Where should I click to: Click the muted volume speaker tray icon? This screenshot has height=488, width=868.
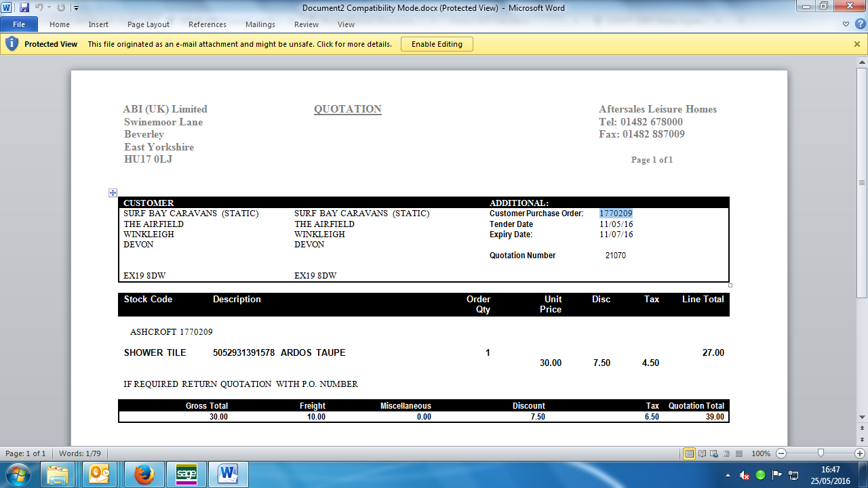coord(745,474)
